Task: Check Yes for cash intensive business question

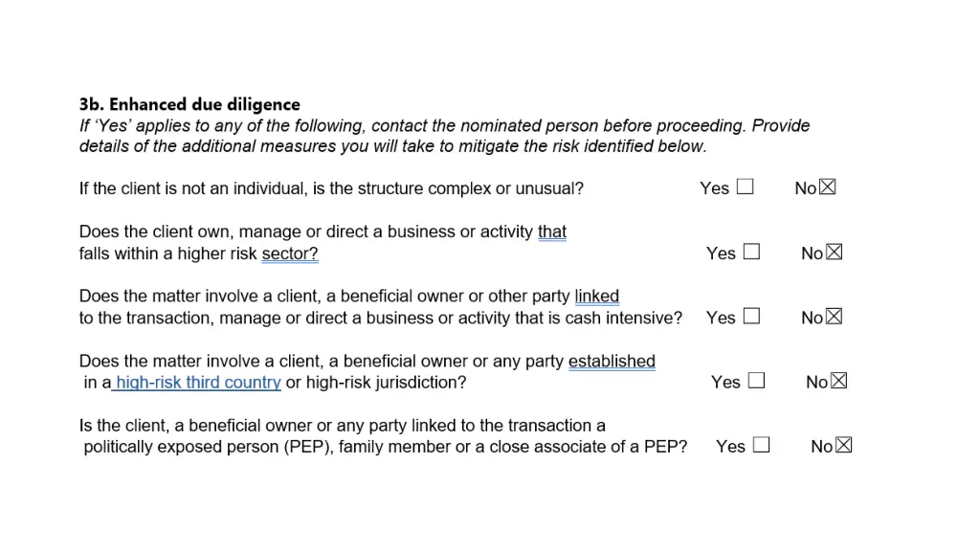Action: 751,317
